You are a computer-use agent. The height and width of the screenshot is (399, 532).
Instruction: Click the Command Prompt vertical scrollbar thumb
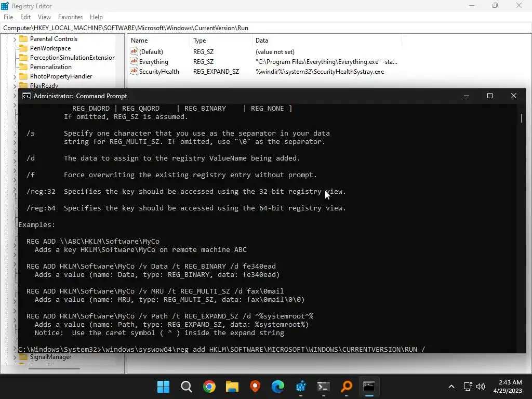click(522, 118)
